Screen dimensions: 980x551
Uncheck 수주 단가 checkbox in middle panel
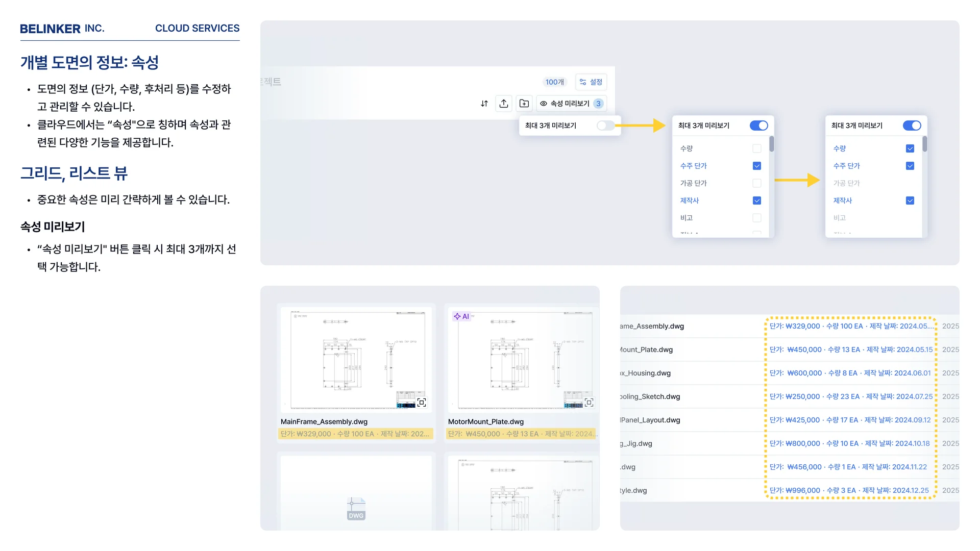(757, 166)
